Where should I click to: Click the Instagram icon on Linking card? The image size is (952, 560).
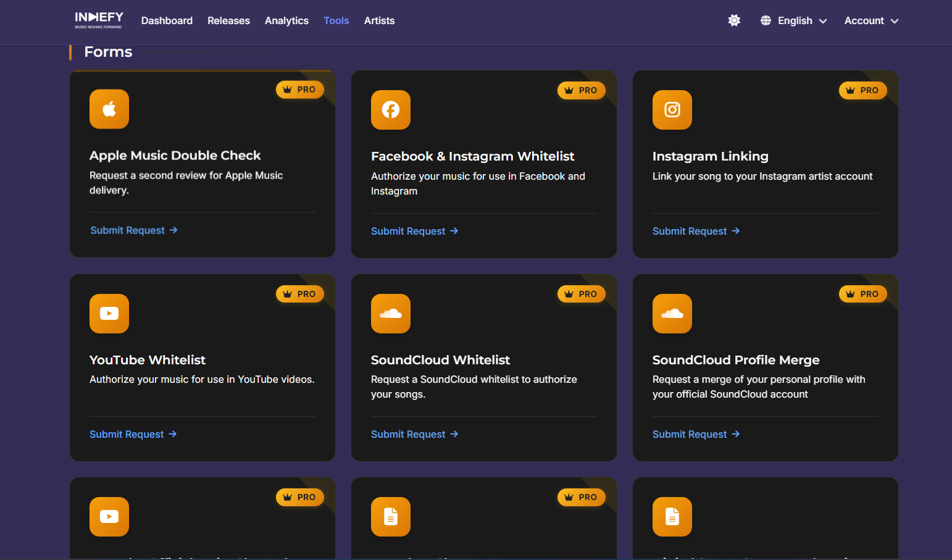coord(672,110)
